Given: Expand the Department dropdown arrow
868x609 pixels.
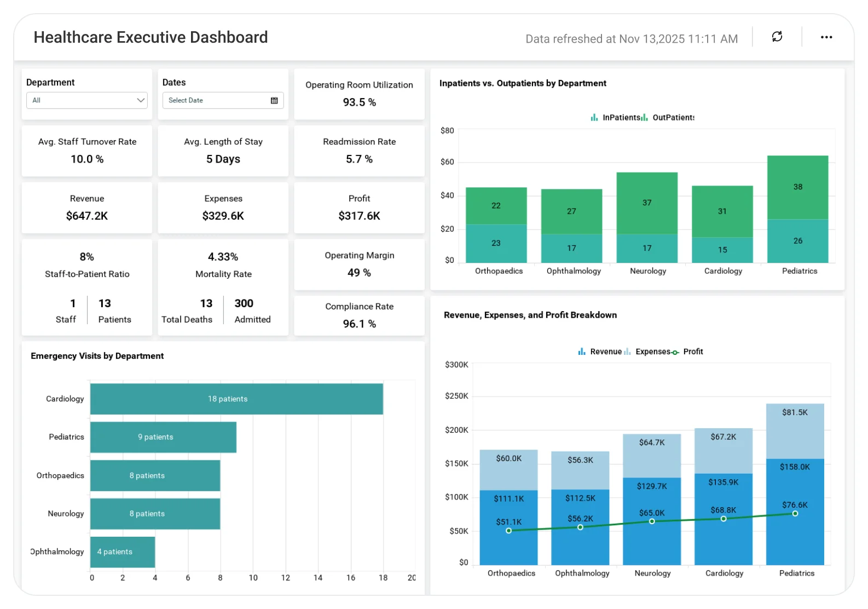Looking at the screenshot, I should [141, 100].
